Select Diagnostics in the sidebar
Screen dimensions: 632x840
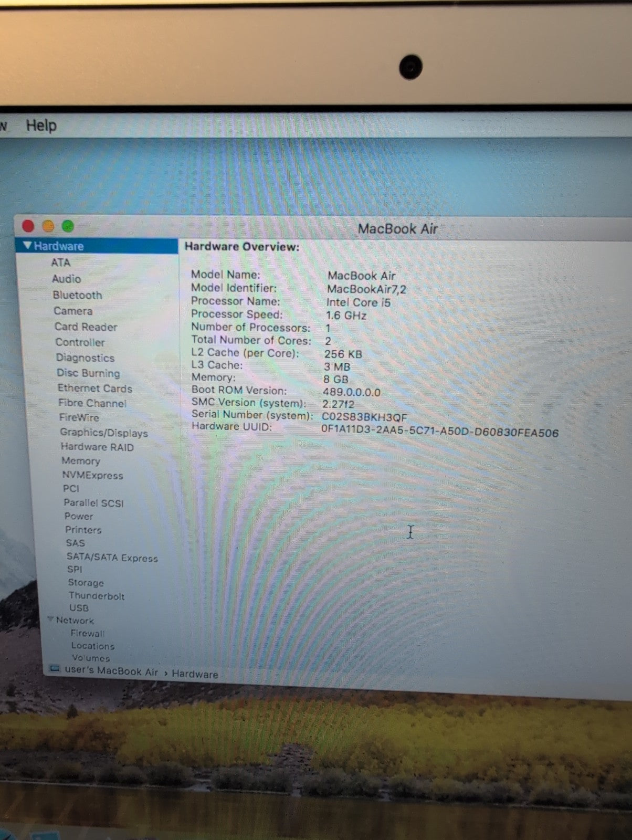point(85,358)
